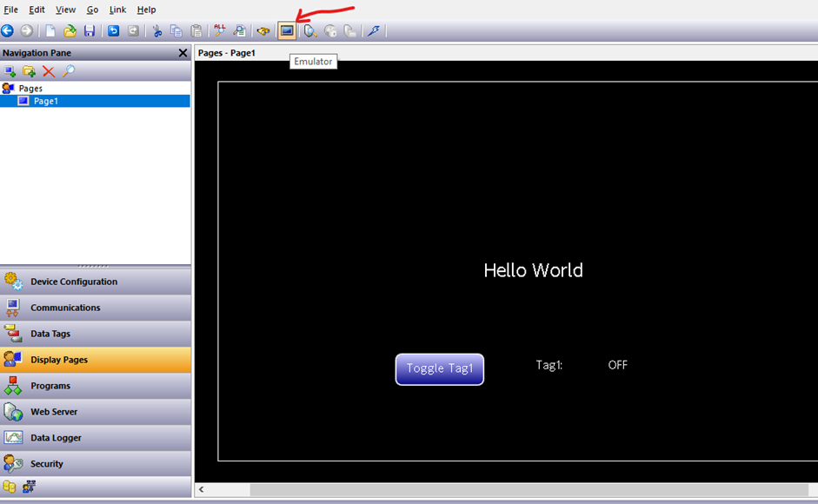Delete the selected item with the red X

(x=49, y=71)
